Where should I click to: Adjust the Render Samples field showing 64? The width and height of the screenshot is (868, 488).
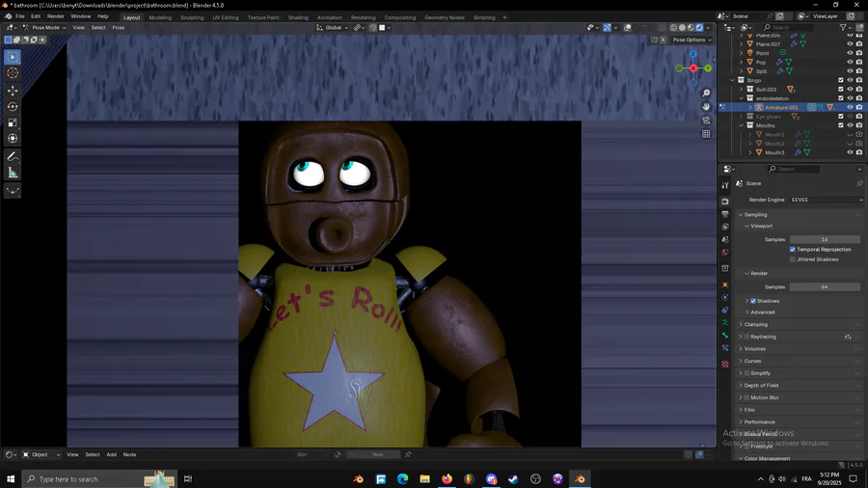pos(825,287)
